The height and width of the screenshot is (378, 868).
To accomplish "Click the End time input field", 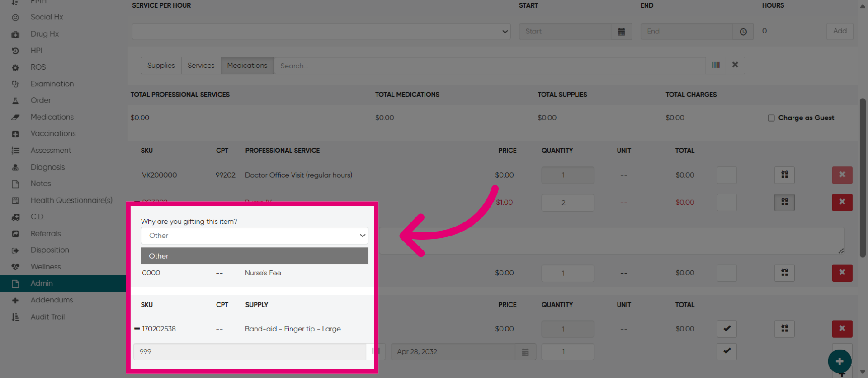I will point(686,32).
